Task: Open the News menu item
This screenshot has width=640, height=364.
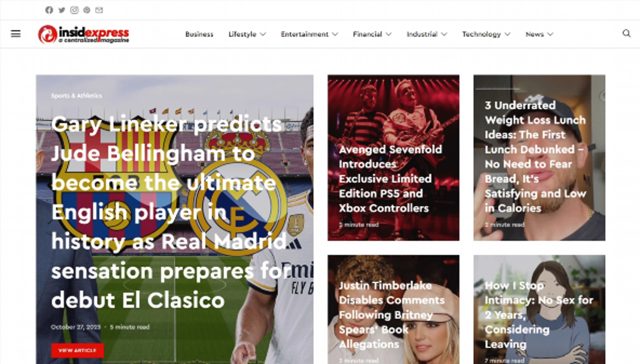Action: coord(539,34)
